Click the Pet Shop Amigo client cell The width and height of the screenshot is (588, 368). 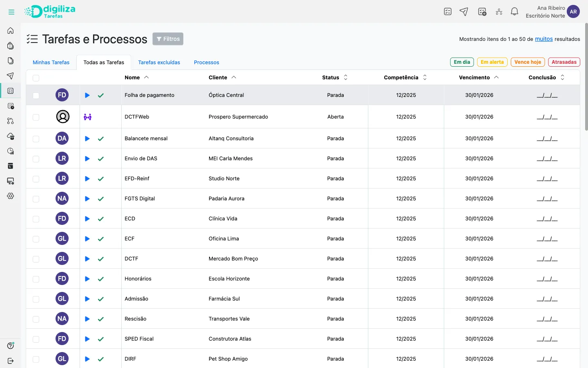point(228,359)
